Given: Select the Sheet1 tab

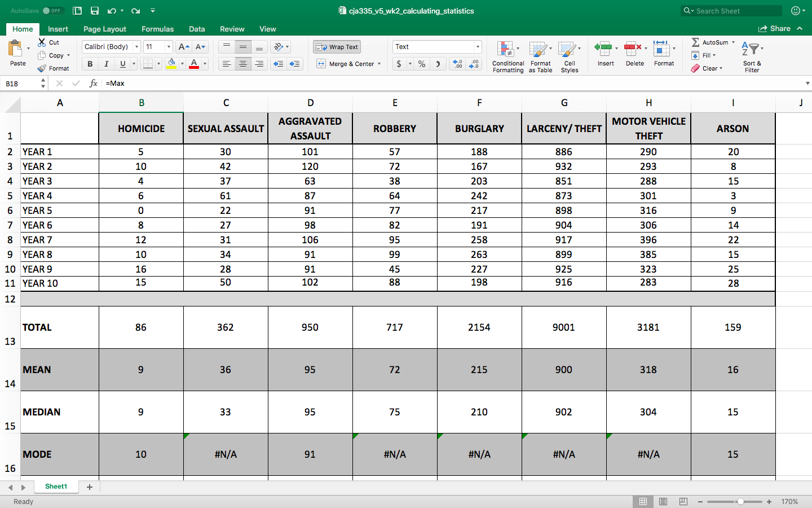Looking at the screenshot, I should 56,487.
